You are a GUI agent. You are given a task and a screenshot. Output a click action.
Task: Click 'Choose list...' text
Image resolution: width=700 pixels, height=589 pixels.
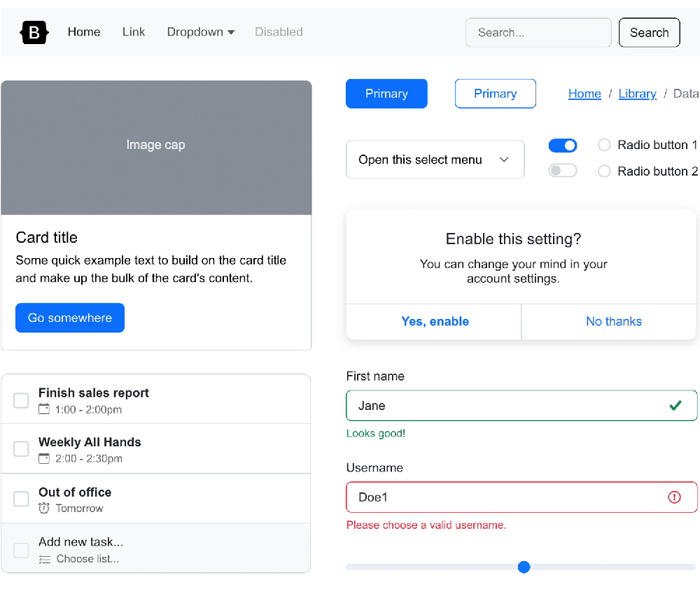coord(87,559)
